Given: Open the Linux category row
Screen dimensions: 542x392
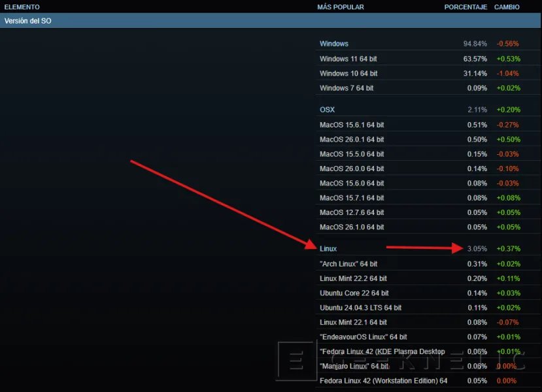Looking at the screenshot, I should coord(428,249).
